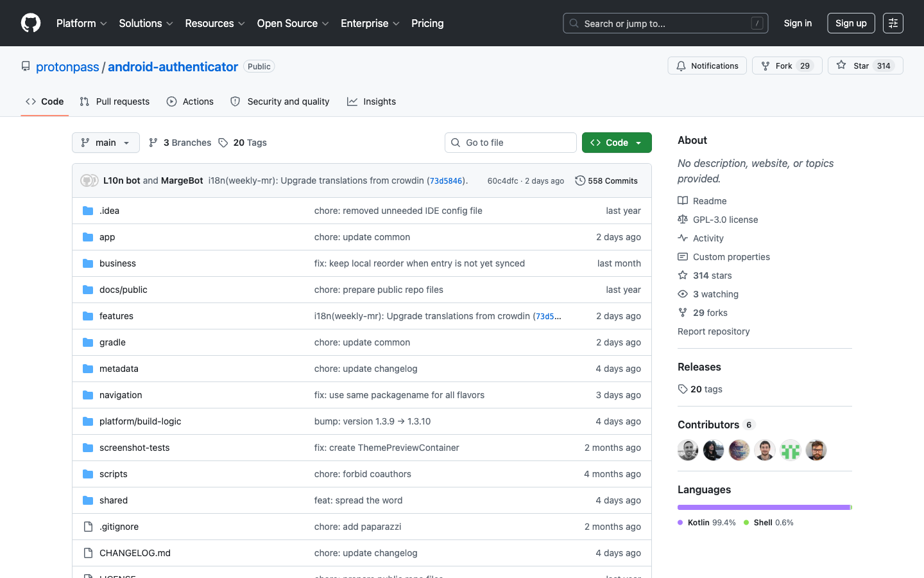Open the Insights tab

(372, 101)
